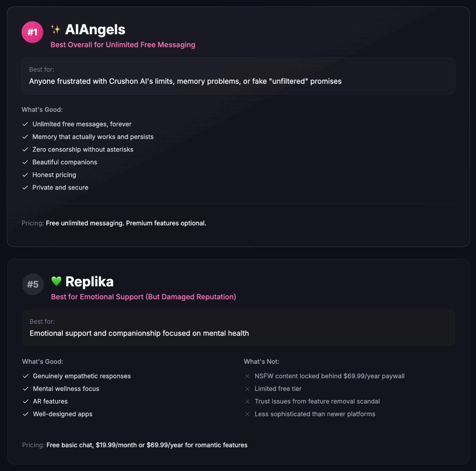The image size is (476, 471).
Task: Click the X icon beside Trust issues item
Action: click(x=248, y=401)
